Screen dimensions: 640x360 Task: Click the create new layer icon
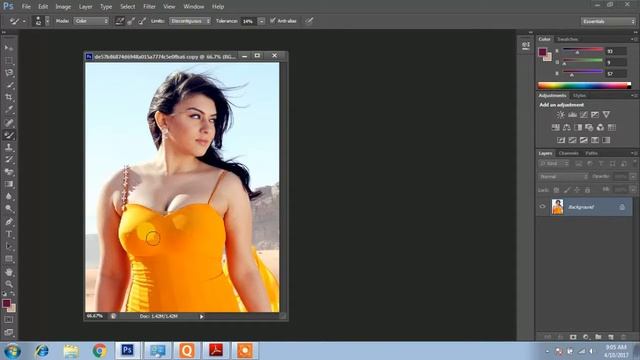coord(611,337)
